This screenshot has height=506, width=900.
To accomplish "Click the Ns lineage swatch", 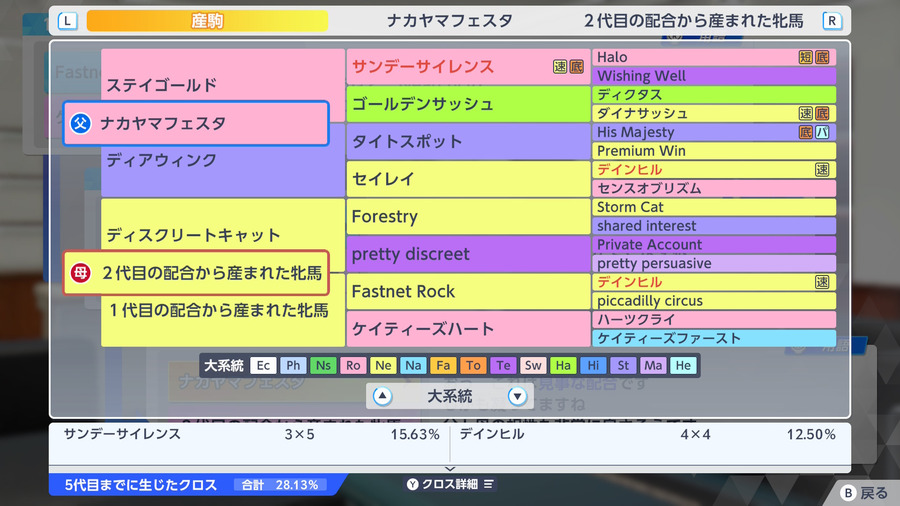I will point(323,365).
